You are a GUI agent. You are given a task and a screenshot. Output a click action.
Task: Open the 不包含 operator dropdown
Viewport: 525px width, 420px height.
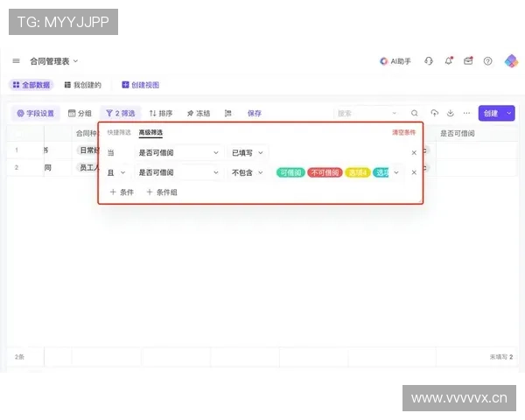(247, 173)
